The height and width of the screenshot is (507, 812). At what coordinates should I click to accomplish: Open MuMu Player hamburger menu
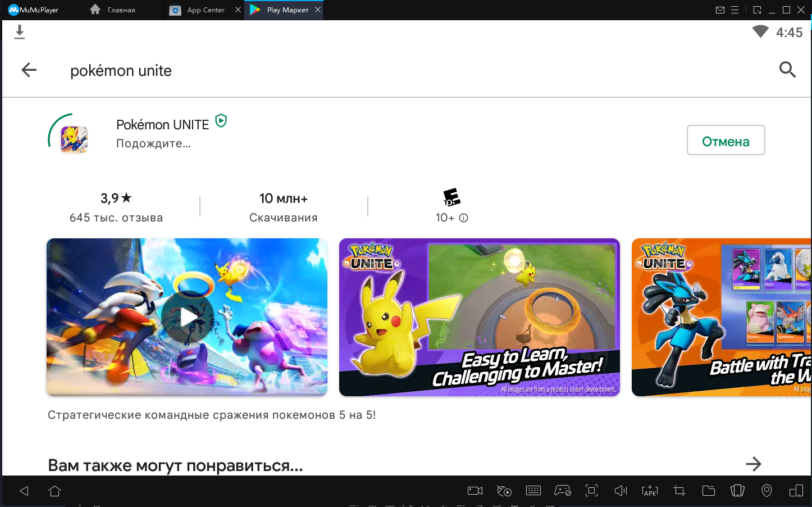point(735,10)
